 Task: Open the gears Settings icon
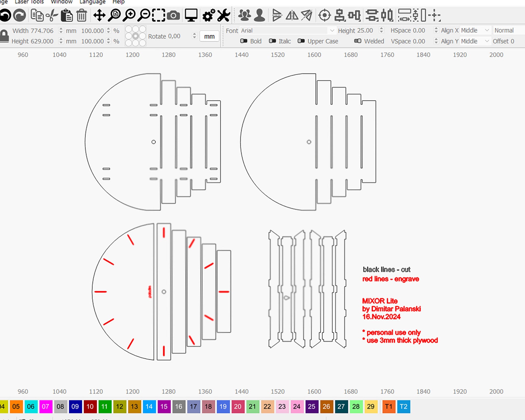pos(209,15)
